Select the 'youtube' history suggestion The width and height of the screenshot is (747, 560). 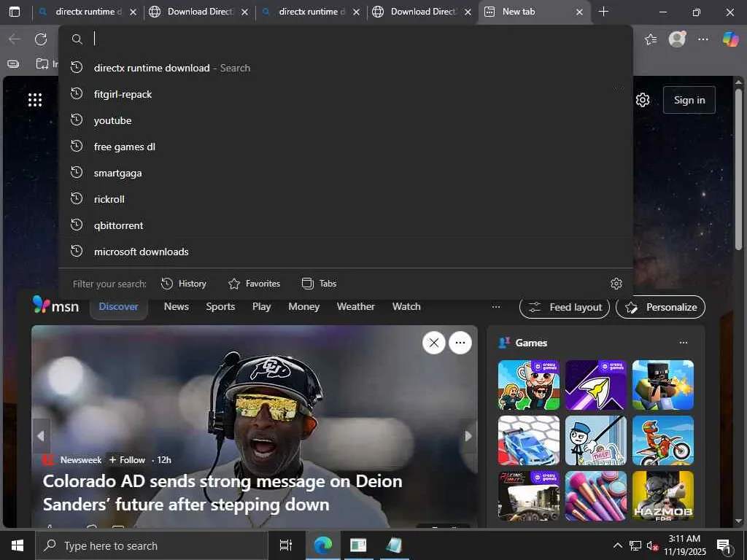pyautogui.click(x=346, y=120)
